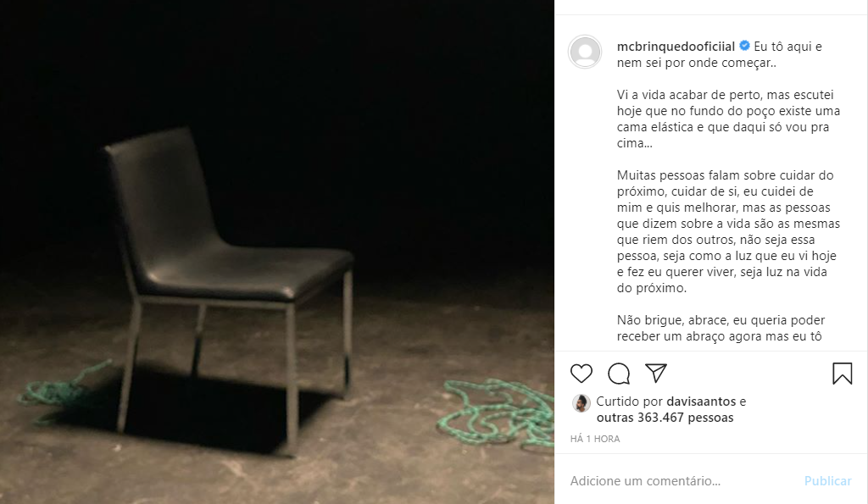This screenshot has width=868, height=504.
Task: Share the post using the paper plane icon
Action: (x=656, y=373)
